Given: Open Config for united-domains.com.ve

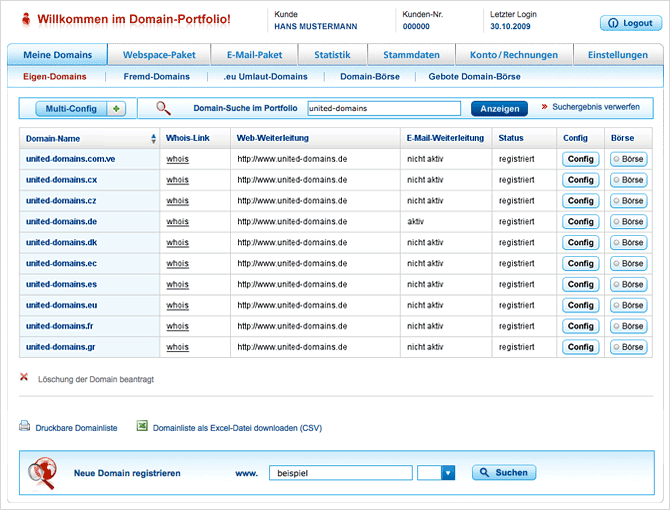Looking at the screenshot, I should coord(580,159).
